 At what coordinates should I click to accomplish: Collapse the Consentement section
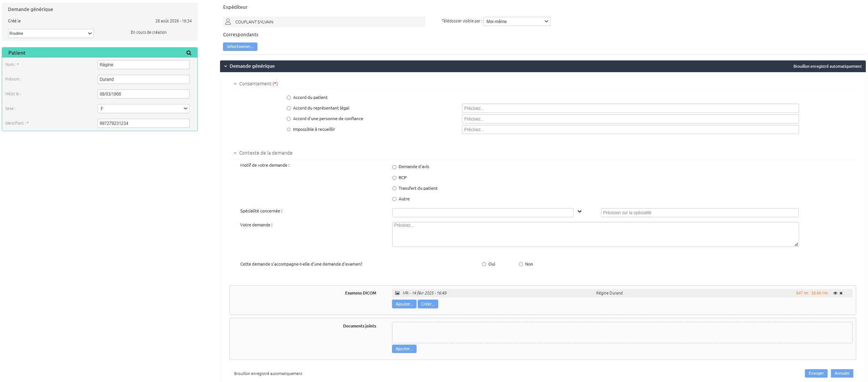(235, 84)
